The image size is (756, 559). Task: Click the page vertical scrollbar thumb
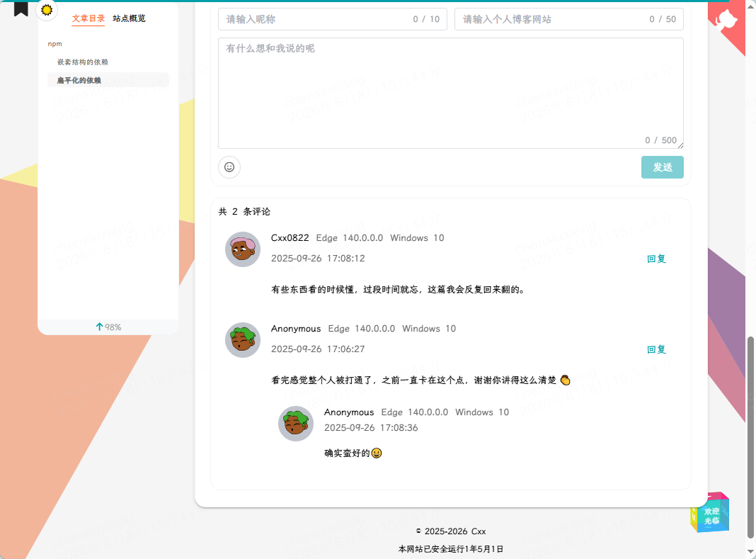coord(750,438)
